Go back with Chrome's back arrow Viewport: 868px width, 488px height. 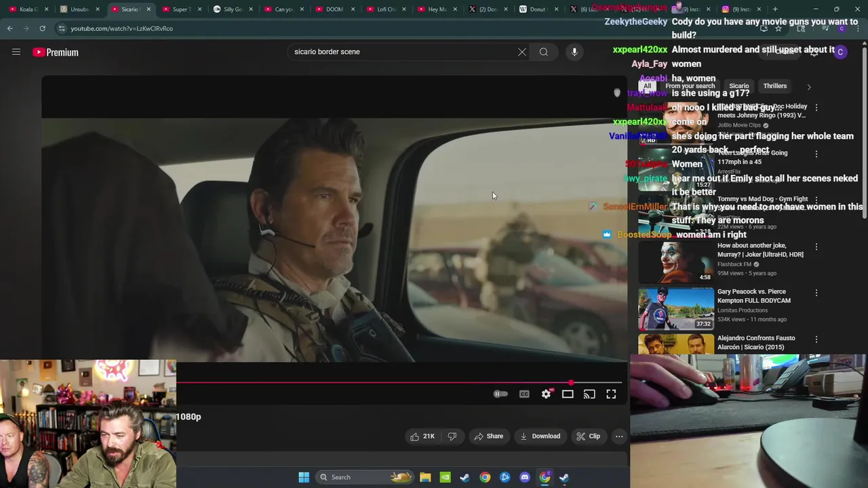[x=10, y=28]
